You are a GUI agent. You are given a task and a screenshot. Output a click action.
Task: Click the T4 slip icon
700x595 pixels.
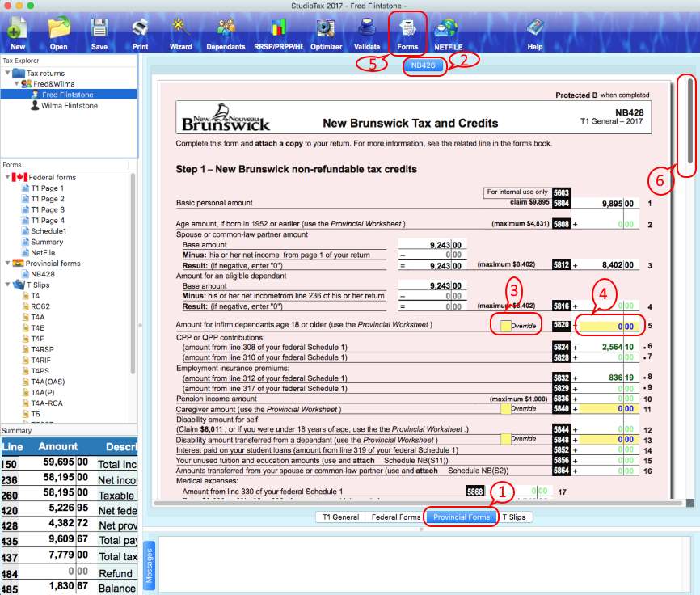pyautogui.click(x=26, y=296)
